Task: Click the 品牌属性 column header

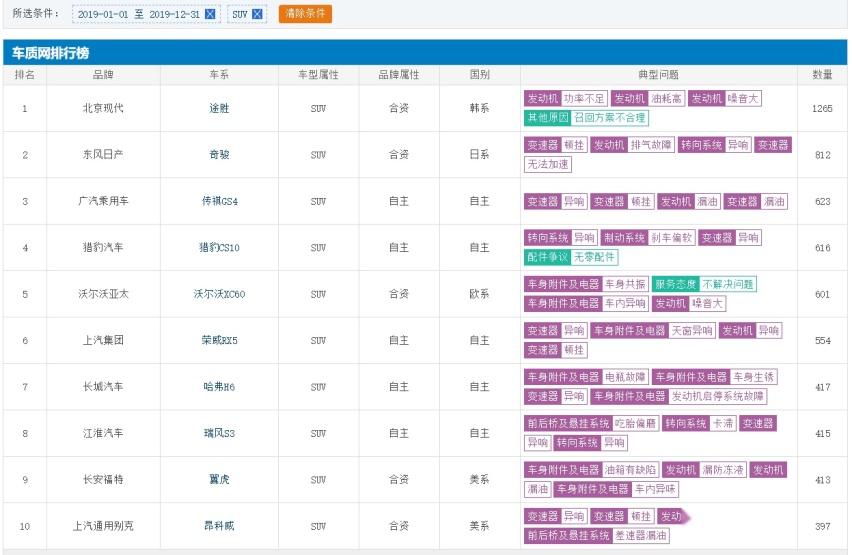Action: pyautogui.click(x=399, y=75)
